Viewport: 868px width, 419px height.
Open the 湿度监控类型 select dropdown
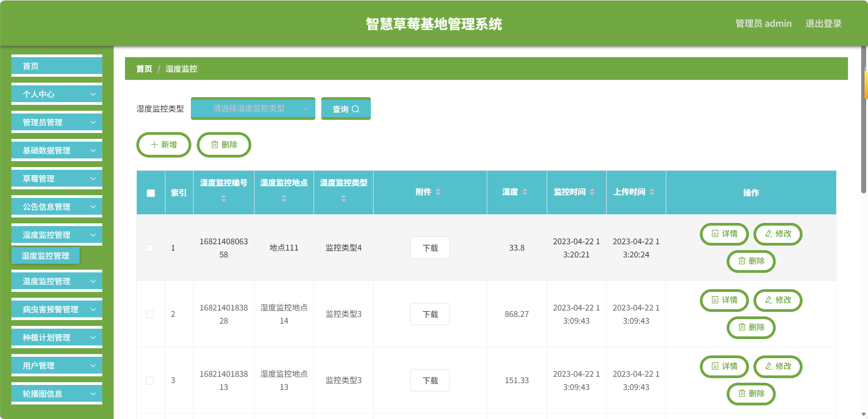pyautogui.click(x=253, y=108)
